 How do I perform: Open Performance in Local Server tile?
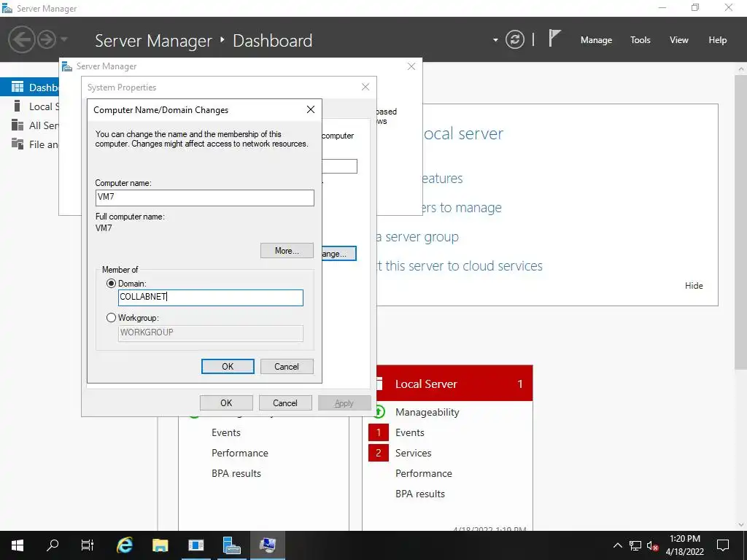pyautogui.click(x=424, y=473)
